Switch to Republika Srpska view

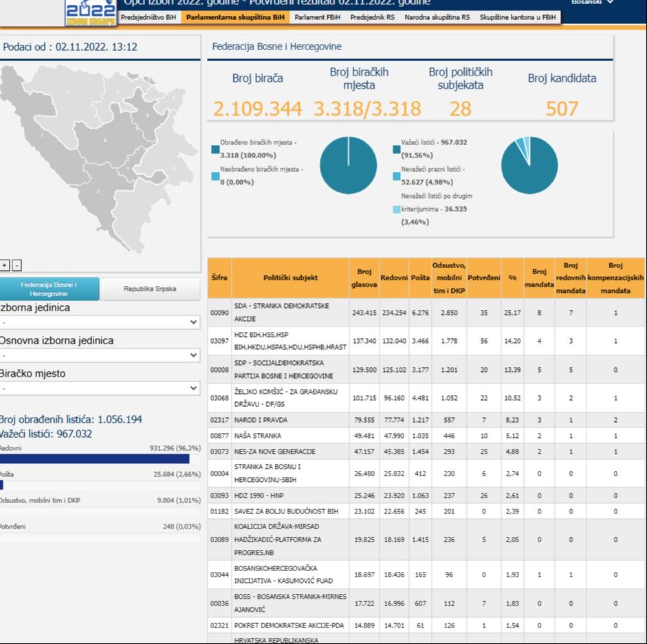pyautogui.click(x=150, y=289)
